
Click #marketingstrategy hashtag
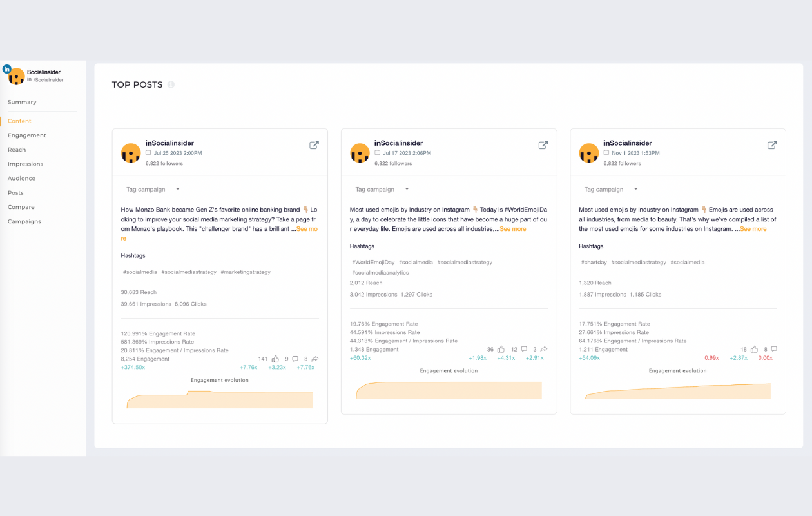246,272
